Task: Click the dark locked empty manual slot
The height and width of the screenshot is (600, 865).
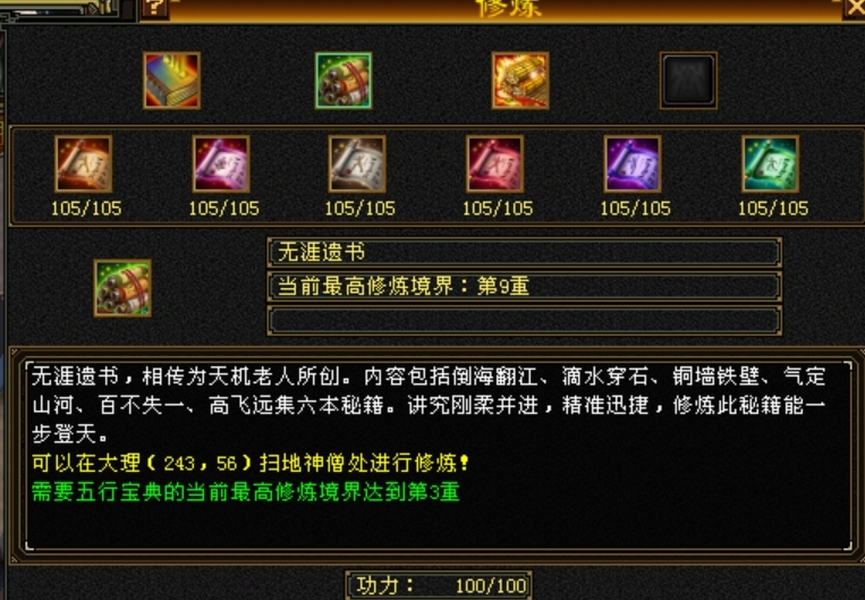Action: 688,81
